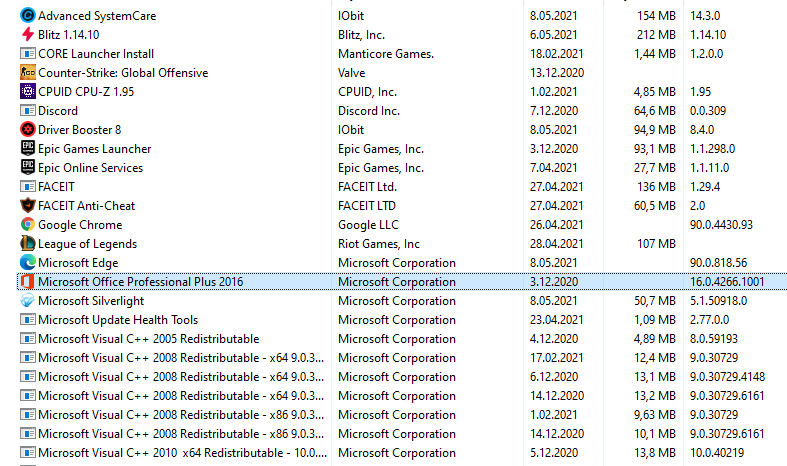The image size is (787, 466).
Task: Click publisher 'CPUID, Inc.'
Action: coord(367,92)
